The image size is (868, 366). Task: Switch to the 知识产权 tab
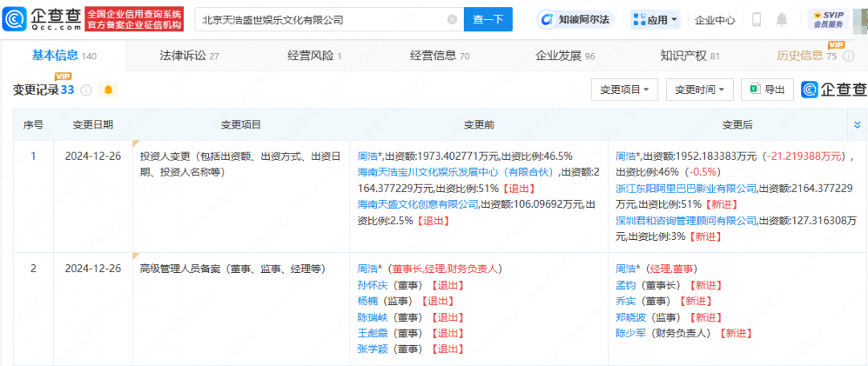click(690, 55)
